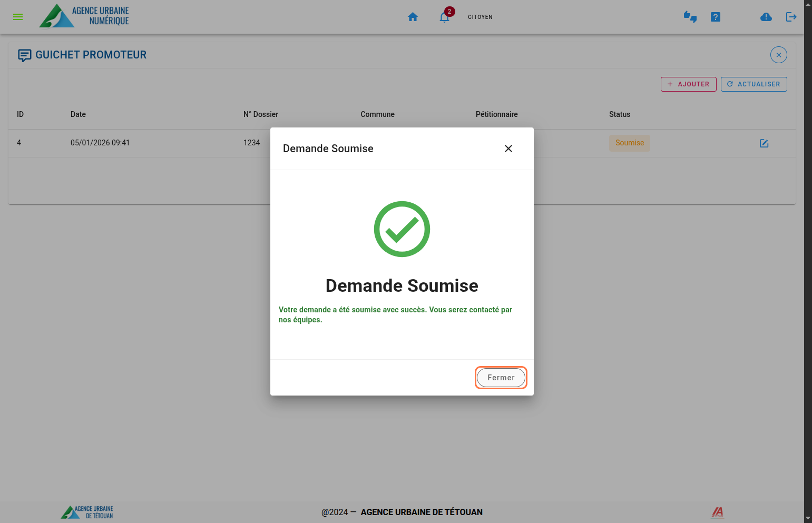Screen dimensions: 812x523
Task: Edit the dossier 1234 row
Action: tap(764, 143)
